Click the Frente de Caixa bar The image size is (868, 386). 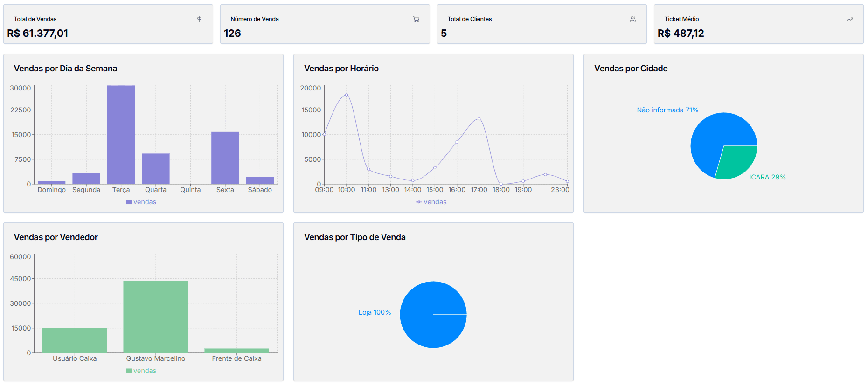coord(236,351)
